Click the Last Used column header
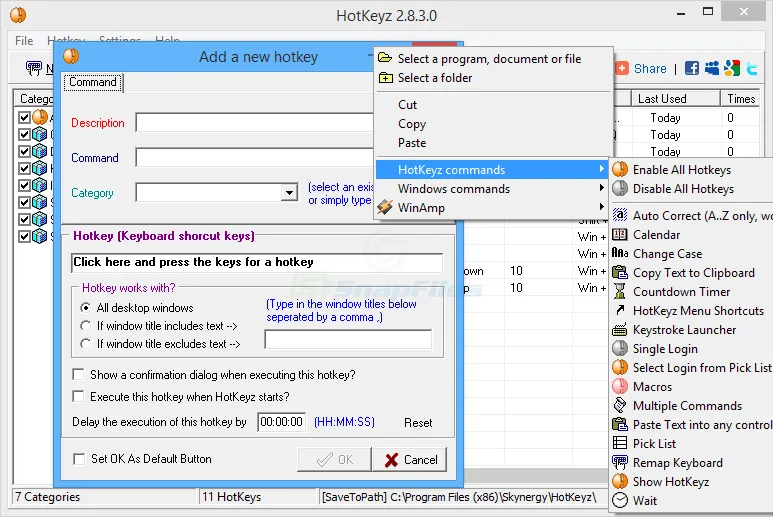773x517 pixels. [x=675, y=99]
